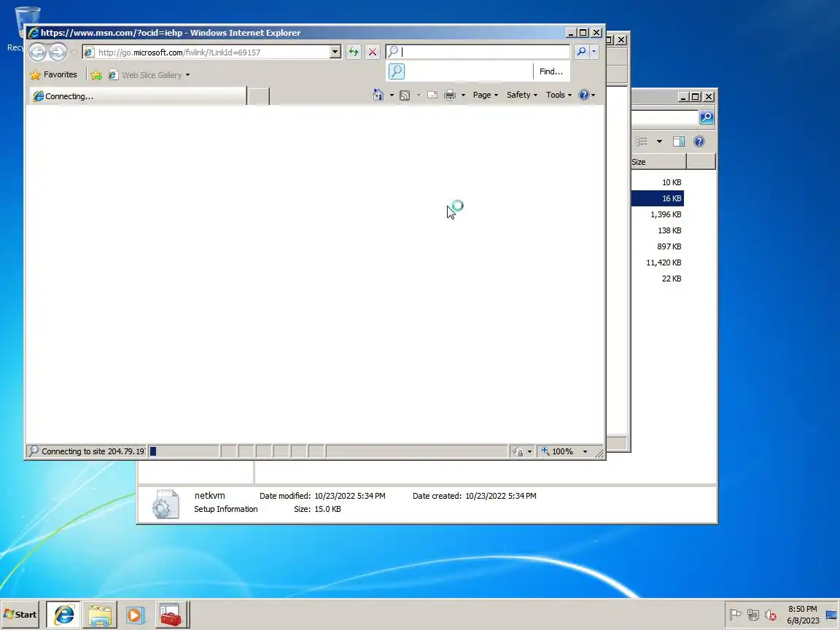Screen dimensions: 840x630
Task: Click the network tray icon
Action: click(x=753, y=615)
